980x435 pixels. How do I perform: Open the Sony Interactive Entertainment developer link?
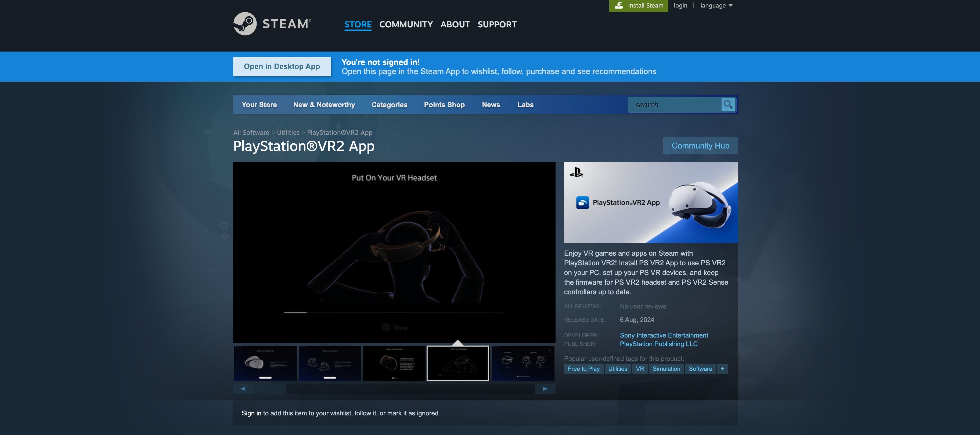point(664,335)
